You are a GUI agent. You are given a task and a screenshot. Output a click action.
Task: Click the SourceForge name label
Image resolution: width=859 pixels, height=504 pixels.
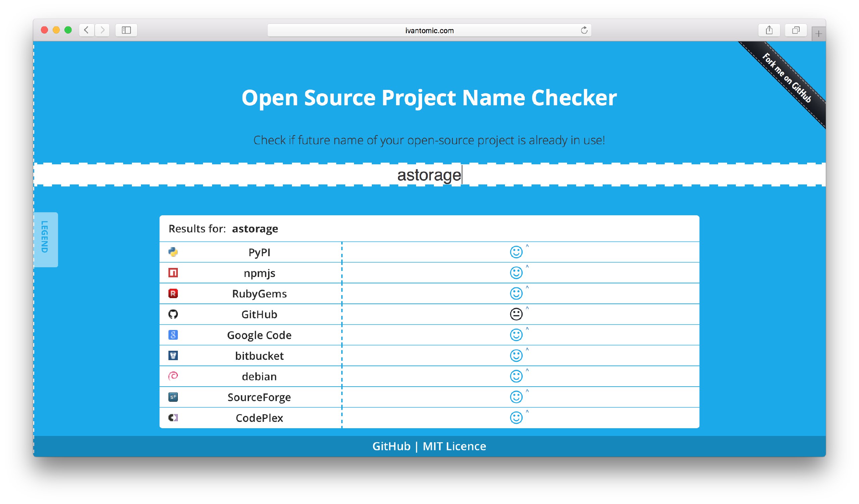[x=259, y=397]
